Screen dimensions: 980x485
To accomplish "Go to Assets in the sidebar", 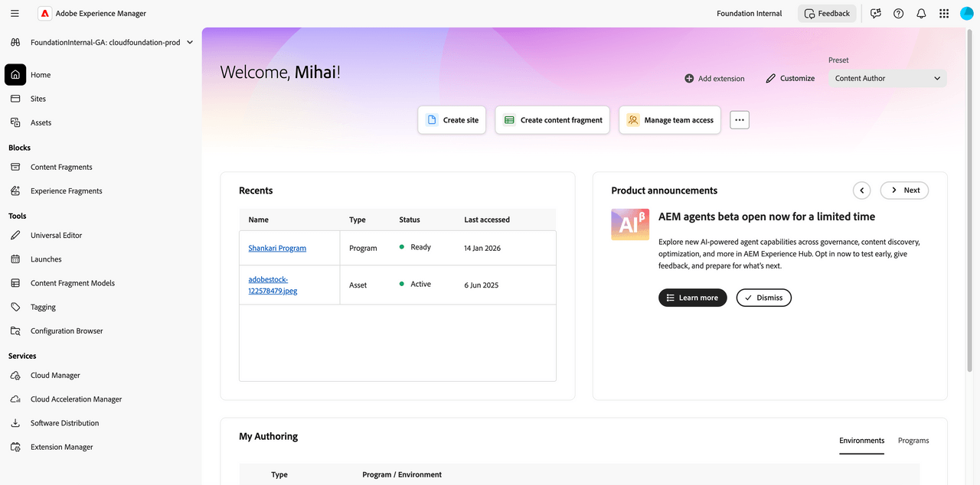I will point(41,122).
